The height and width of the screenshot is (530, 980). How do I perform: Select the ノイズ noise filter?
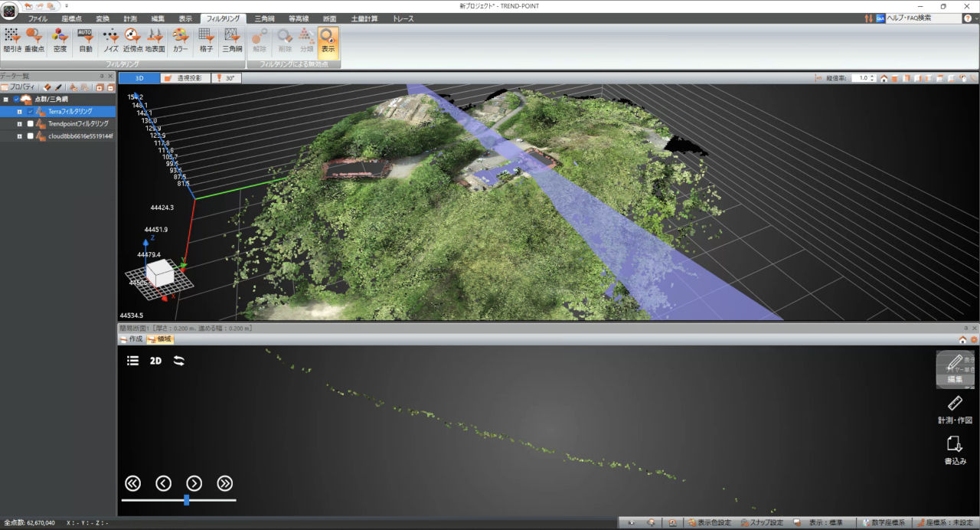[x=111, y=41]
